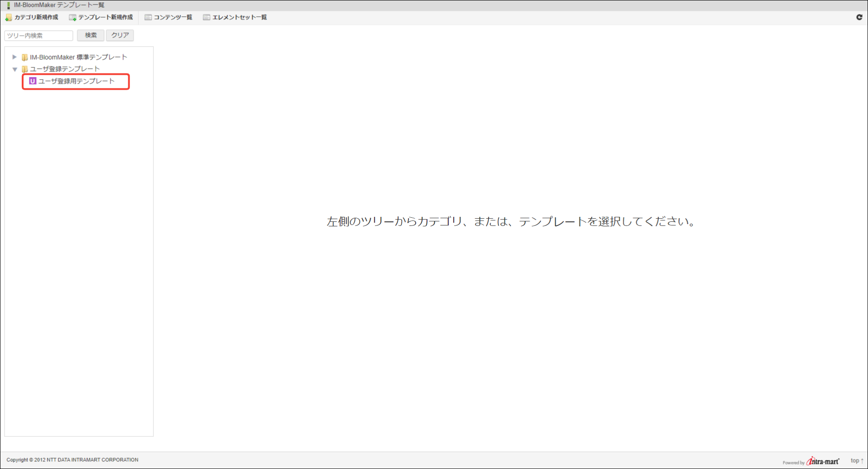Click the クリア button
Viewport: 868px width, 469px height.
click(120, 35)
